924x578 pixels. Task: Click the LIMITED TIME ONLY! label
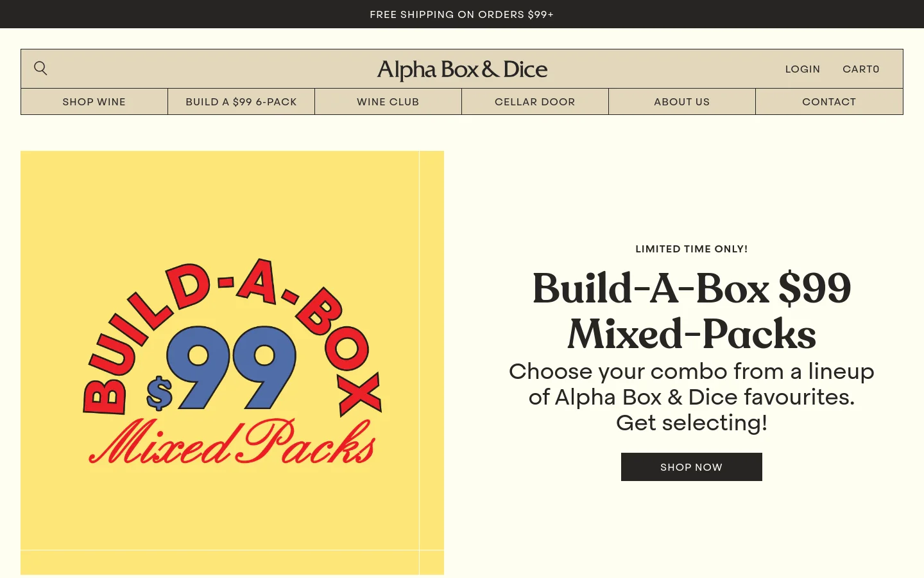[692, 249]
